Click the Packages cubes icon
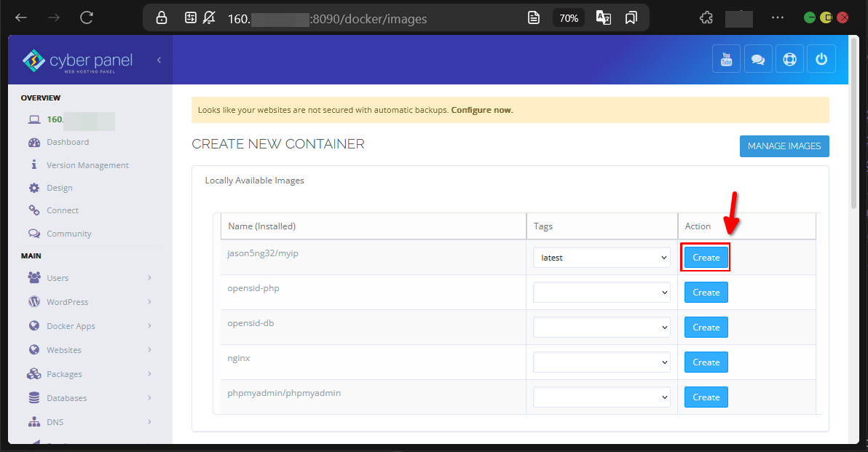This screenshot has width=868, height=452. click(34, 374)
